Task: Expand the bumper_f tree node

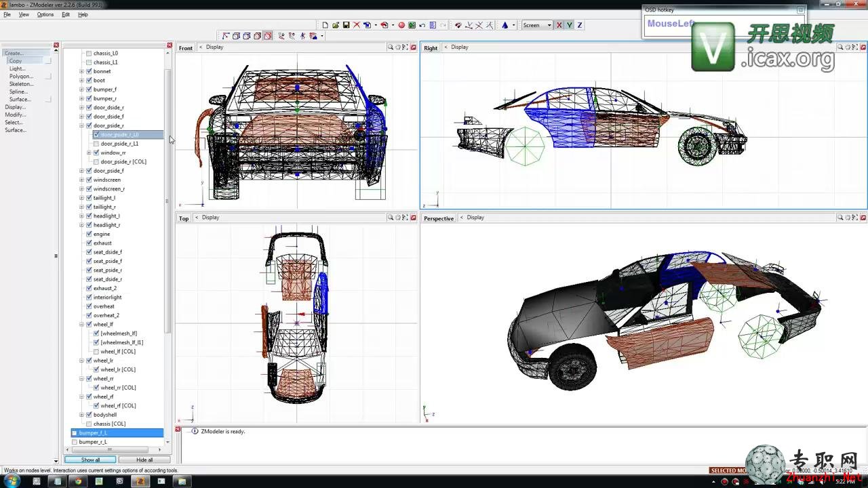Action: pos(81,89)
